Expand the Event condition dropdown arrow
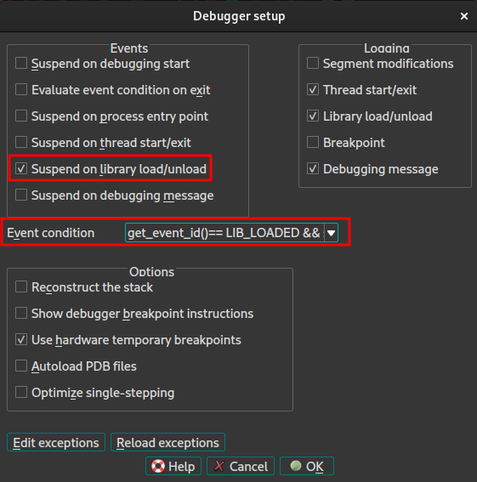 point(331,233)
